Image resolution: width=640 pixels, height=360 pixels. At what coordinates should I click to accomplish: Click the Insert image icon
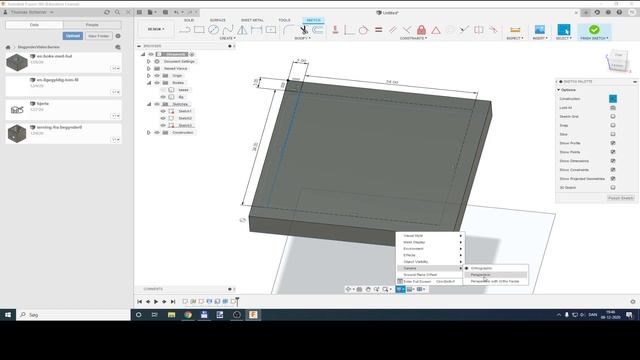[540, 29]
